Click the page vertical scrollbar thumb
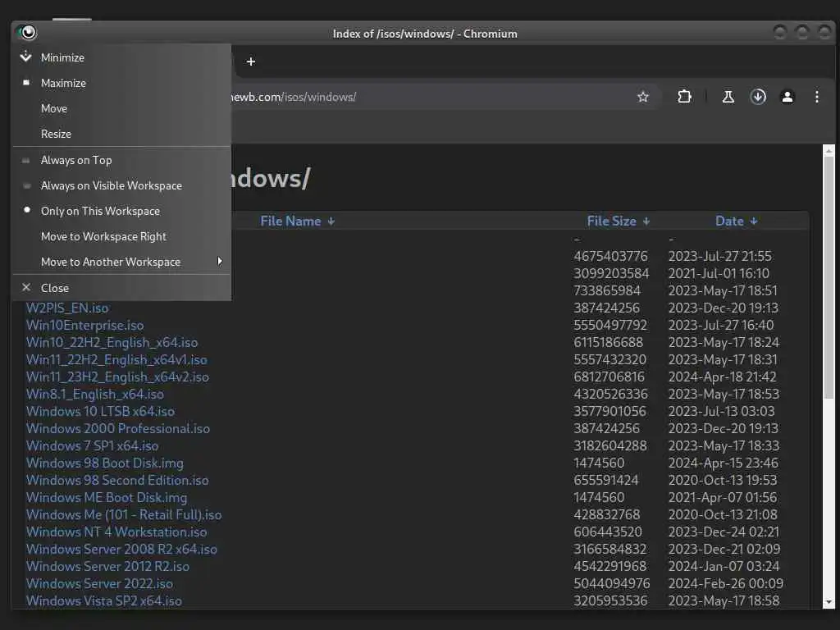 pyautogui.click(x=829, y=277)
